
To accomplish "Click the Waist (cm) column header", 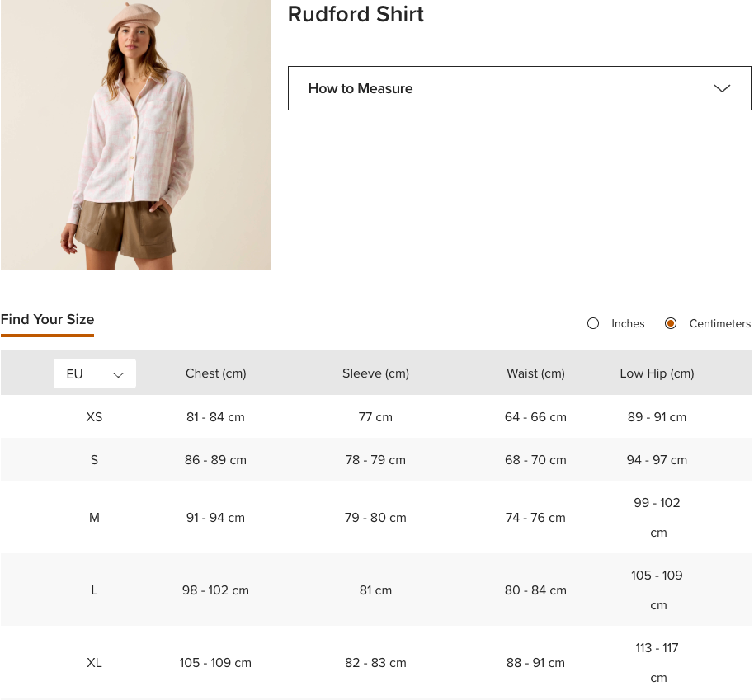I will [535, 373].
